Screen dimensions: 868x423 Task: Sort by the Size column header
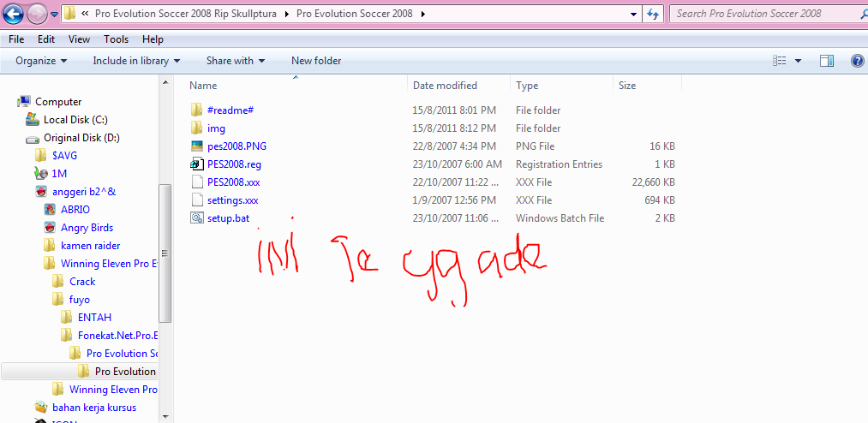click(627, 86)
